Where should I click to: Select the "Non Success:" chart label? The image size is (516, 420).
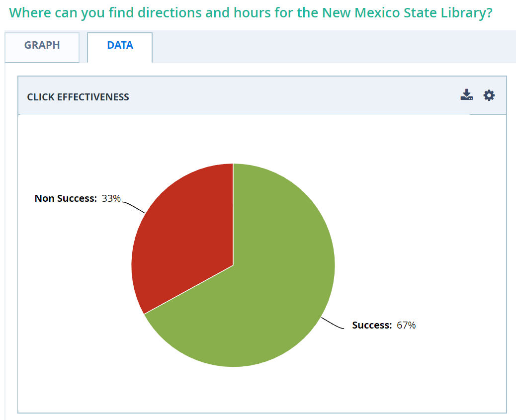click(66, 198)
